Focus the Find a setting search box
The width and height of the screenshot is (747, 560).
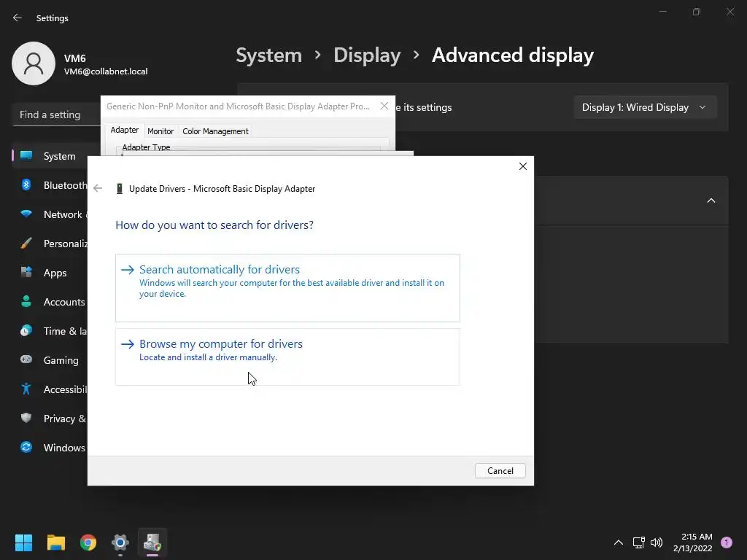pyautogui.click(x=56, y=114)
